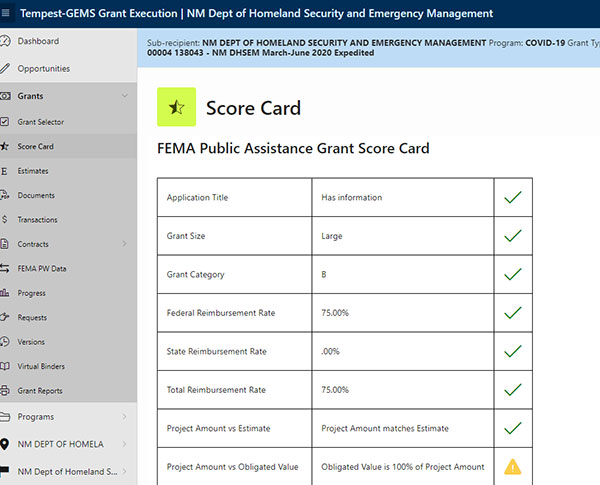Image resolution: width=600 pixels, height=485 pixels.
Task: Click the Opportunities pencil icon
Action: tap(5, 69)
